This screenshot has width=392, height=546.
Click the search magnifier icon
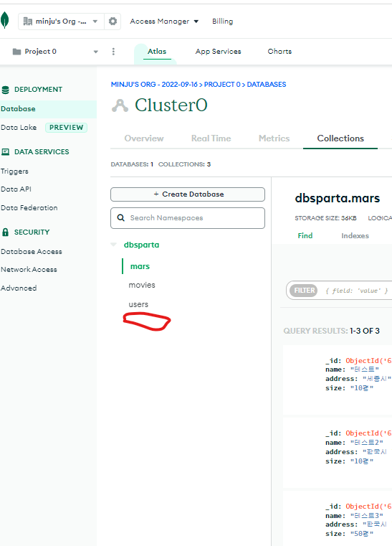[120, 218]
